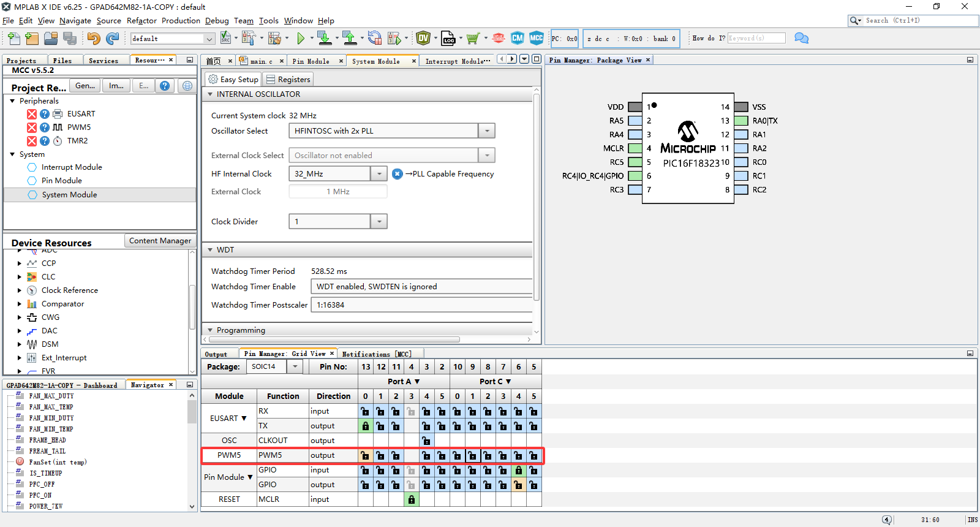Open the project configuration default dropdown

pos(209,39)
